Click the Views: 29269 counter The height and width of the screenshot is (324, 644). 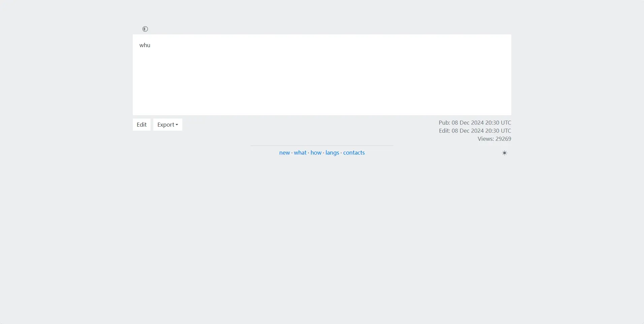point(494,139)
